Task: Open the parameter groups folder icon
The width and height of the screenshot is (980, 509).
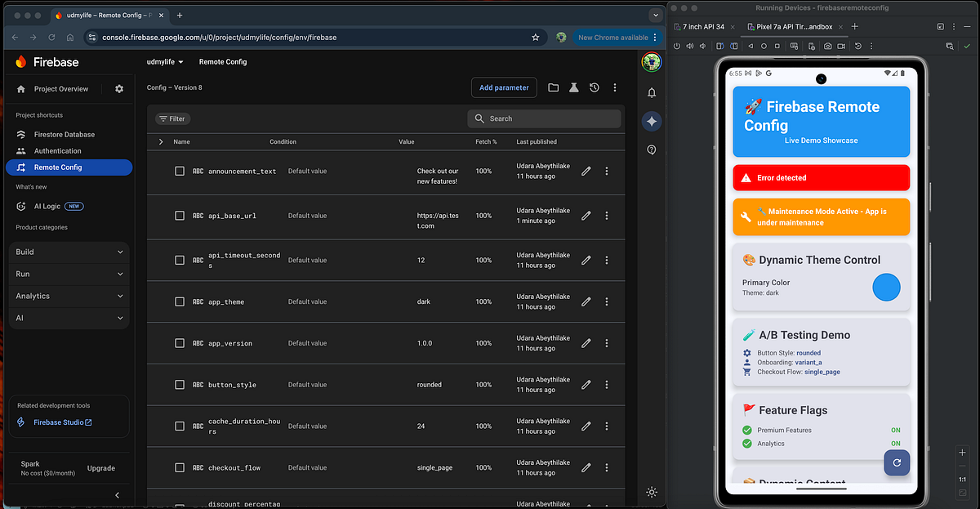Action: [553, 87]
